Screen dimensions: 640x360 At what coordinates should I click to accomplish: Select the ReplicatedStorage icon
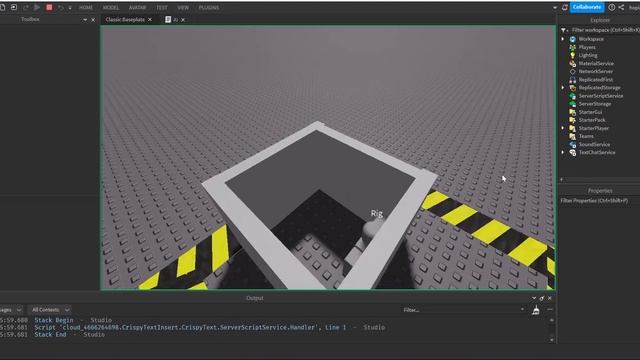tap(573, 88)
